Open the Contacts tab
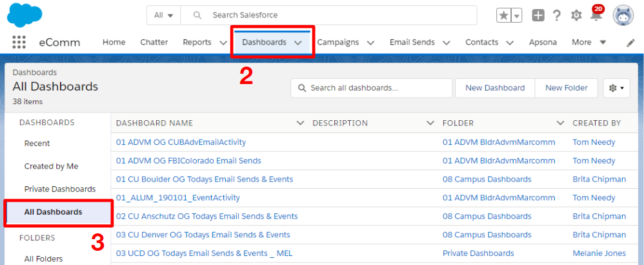The height and width of the screenshot is (265, 644). pyautogui.click(x=481, y=42)
